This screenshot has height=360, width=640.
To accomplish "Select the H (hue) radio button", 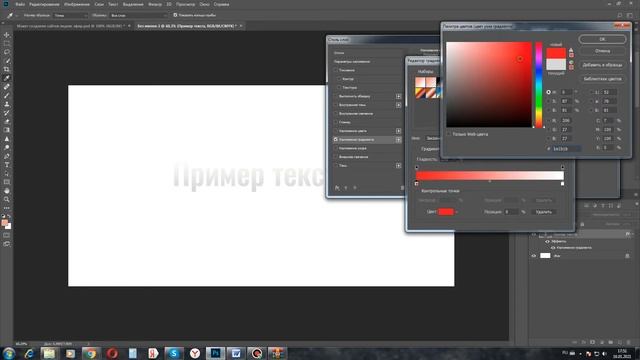I will [x=548, y=92].
